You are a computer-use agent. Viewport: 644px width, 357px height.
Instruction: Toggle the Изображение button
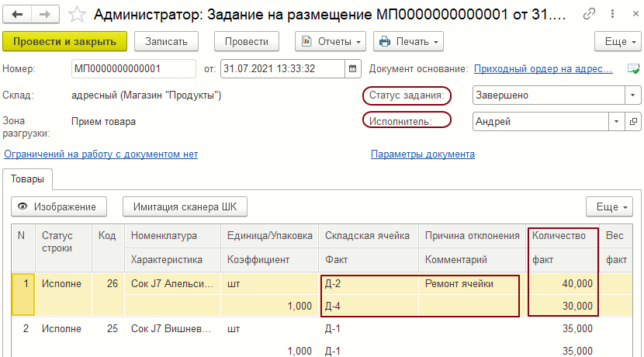tap(59, 206)
